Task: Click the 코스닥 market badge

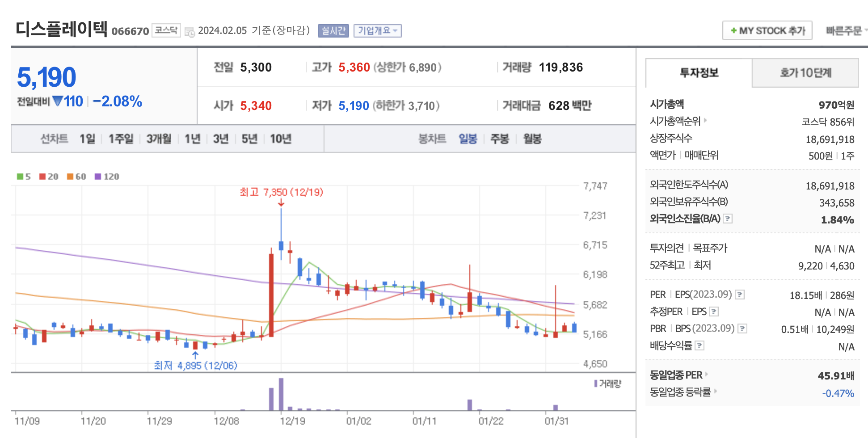Action: coord(166,30)
